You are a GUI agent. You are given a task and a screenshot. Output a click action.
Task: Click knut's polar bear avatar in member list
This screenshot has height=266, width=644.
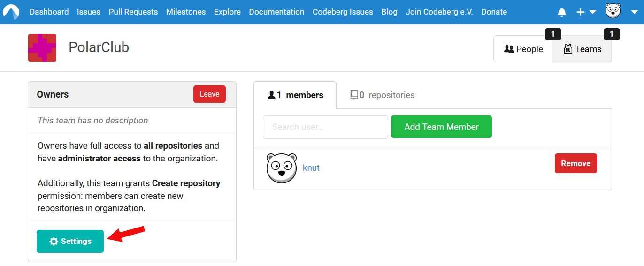(x=282, y=168)
